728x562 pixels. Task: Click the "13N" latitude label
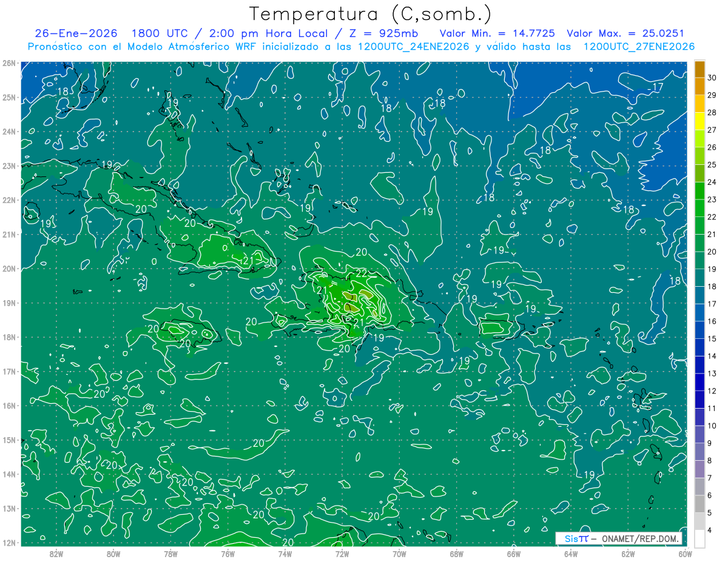8,508
